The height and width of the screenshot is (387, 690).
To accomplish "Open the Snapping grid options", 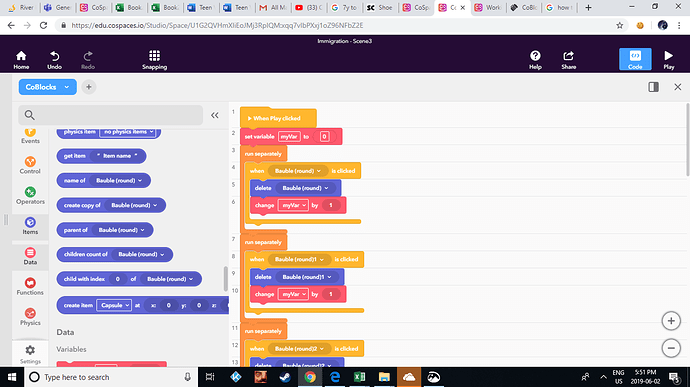I will click(154, 59).
